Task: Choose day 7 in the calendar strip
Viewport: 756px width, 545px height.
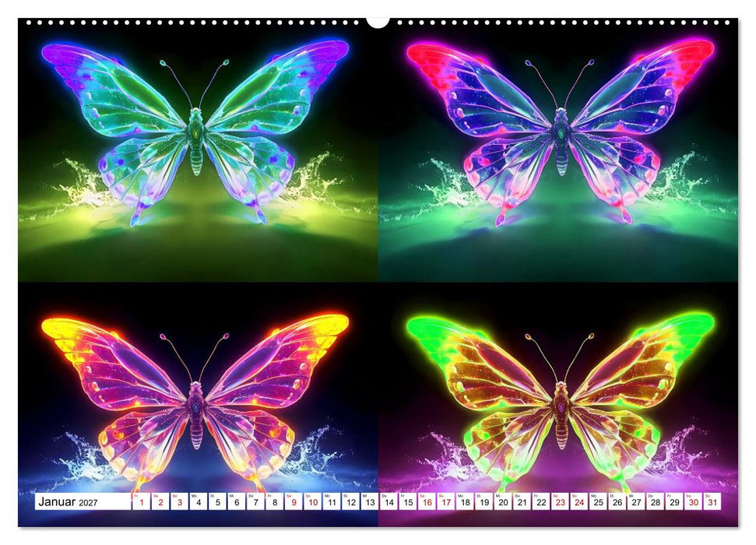Action: [x=255, y=501]
